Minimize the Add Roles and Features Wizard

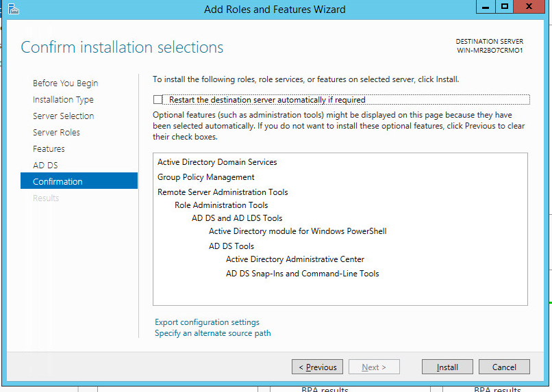pyautogui.click(x=484, y=7)
